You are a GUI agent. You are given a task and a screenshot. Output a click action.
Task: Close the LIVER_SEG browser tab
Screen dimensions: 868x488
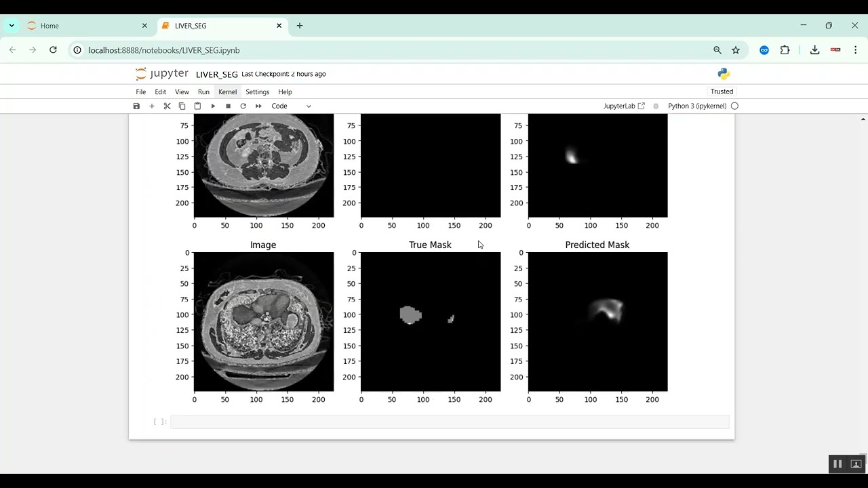279,26
